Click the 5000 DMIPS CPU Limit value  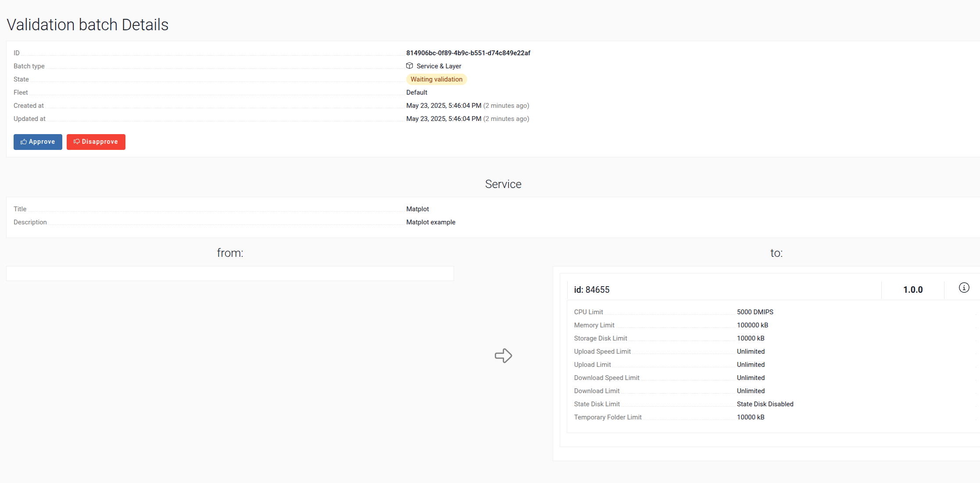755,312
